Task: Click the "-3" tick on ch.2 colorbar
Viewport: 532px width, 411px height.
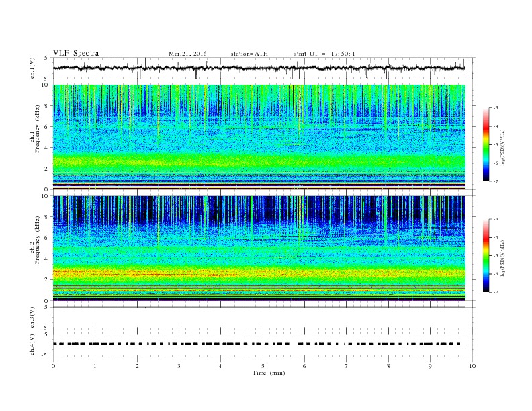Action: pos(496,219)
